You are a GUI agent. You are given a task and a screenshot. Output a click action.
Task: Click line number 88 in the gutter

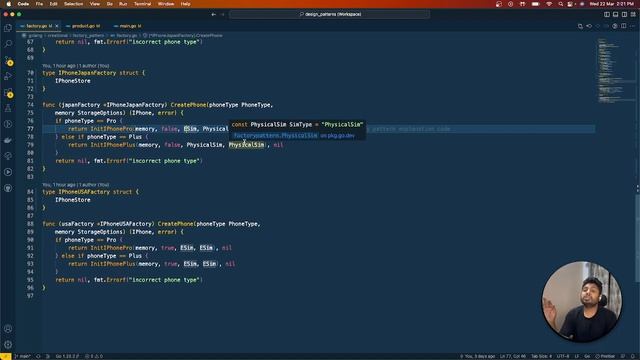click(x=30, y=224)
